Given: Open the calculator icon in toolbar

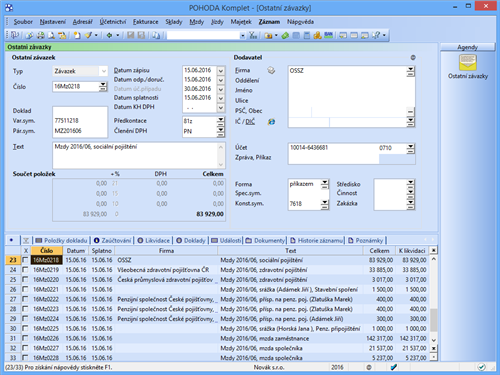Looking at the screenshot, I should click(307, 35).
